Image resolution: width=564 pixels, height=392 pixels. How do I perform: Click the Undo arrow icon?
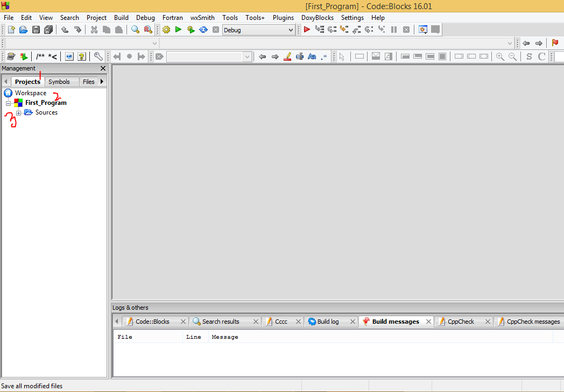point(65,30)
